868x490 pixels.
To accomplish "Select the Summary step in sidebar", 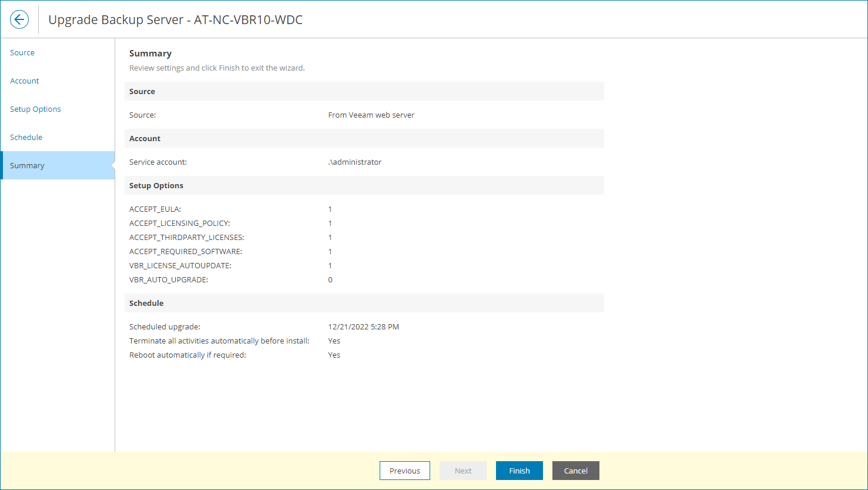I will [27, 165].
